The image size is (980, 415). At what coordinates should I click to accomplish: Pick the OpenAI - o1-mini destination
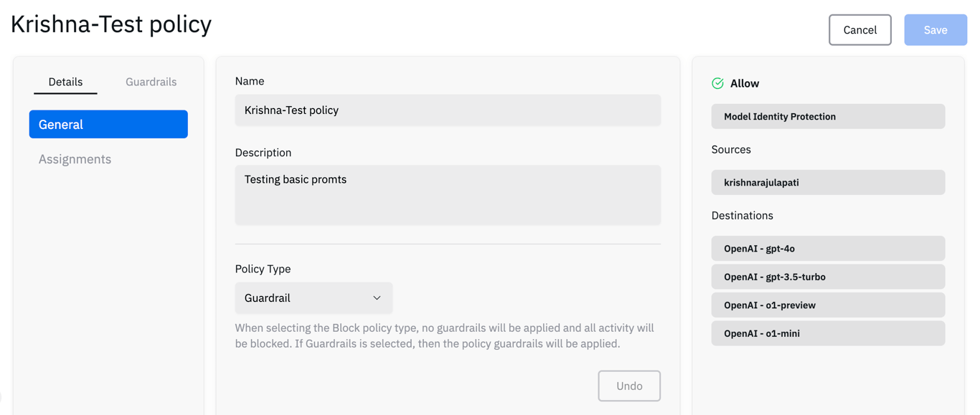(x=828, y=333)
